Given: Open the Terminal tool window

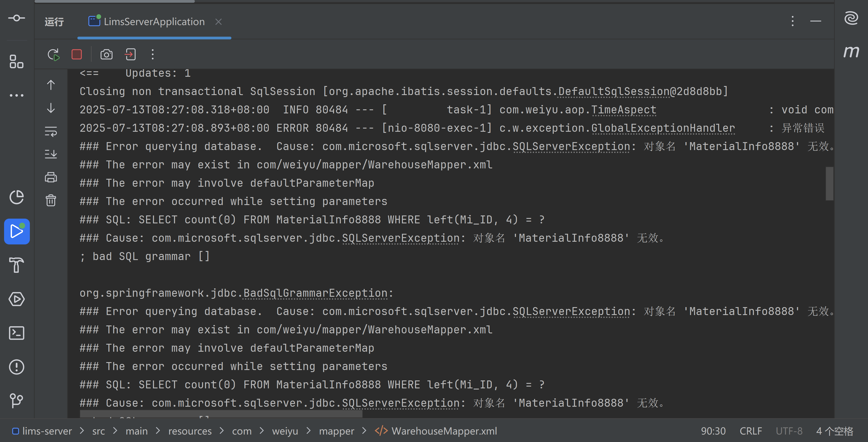Looking at the screenshot, I should [17, 333].
